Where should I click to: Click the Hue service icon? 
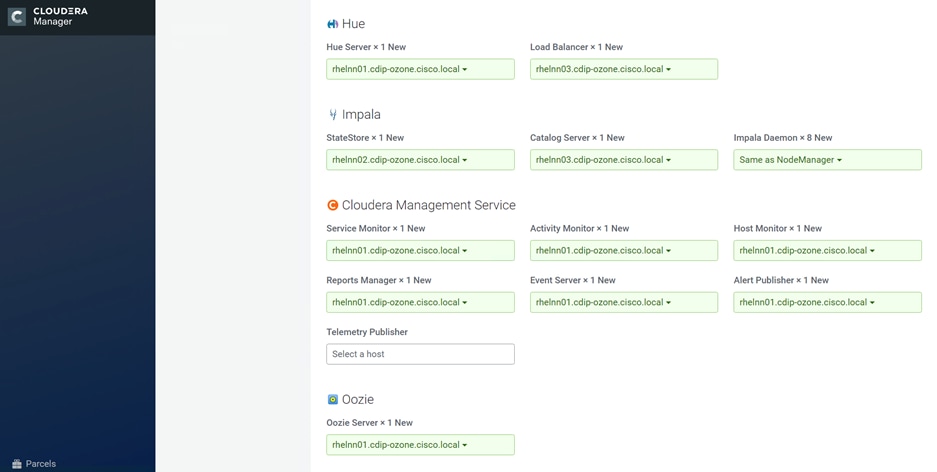coord(333,24)
